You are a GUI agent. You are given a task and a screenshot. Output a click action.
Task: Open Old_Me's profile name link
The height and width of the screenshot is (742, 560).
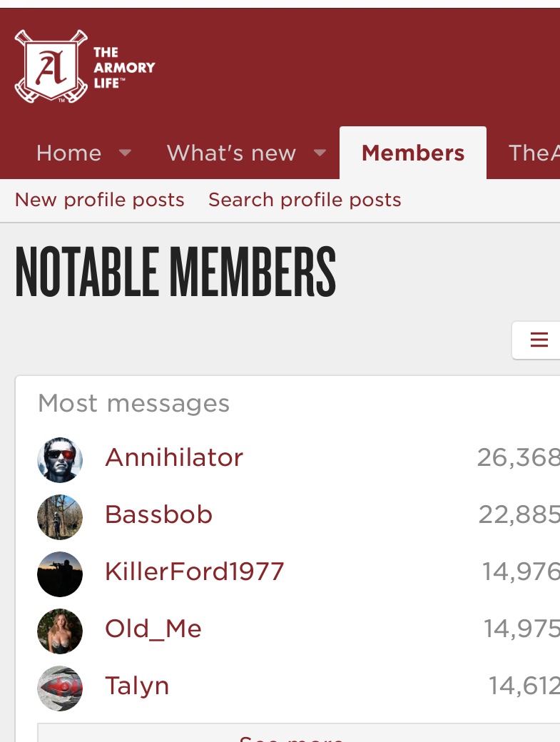(153, 629)
